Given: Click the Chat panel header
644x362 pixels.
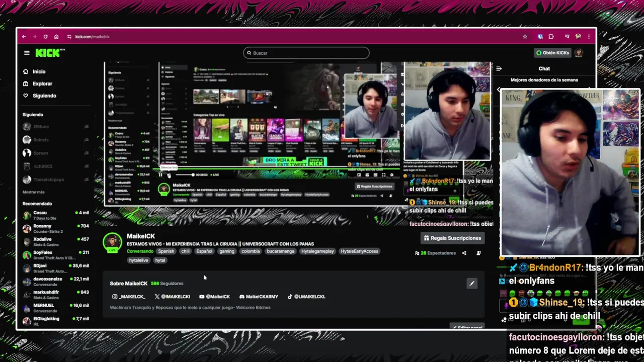Looking at the screenshot, I should click(x=544, y=69).
